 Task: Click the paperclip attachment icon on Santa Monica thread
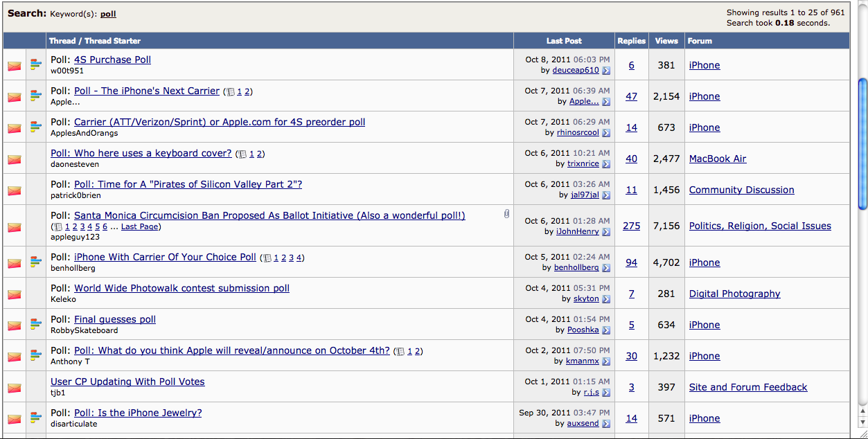tap(506, 215)
